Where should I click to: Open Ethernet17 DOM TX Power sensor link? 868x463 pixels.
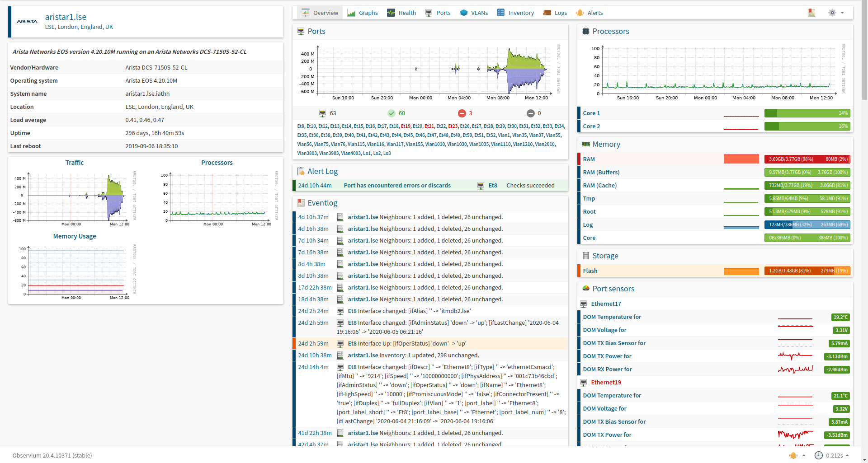pyautogui.click(x=607, y=356)
